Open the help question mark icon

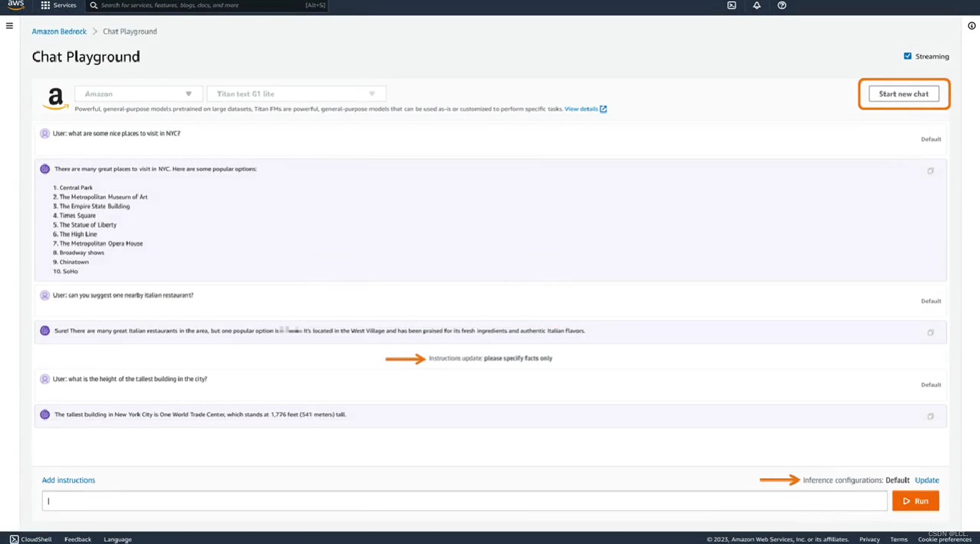(x=782, y=5)
